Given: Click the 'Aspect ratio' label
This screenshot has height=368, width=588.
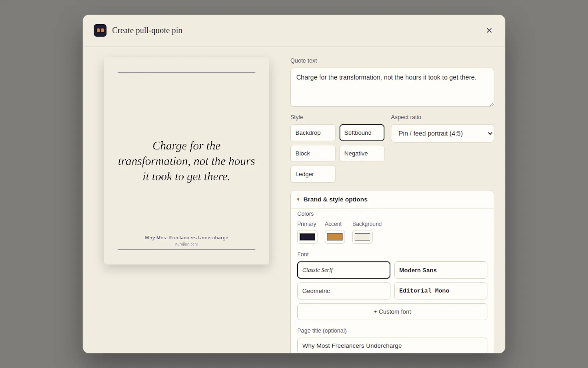Looking at the screenshot, I should tap(406, 117).
